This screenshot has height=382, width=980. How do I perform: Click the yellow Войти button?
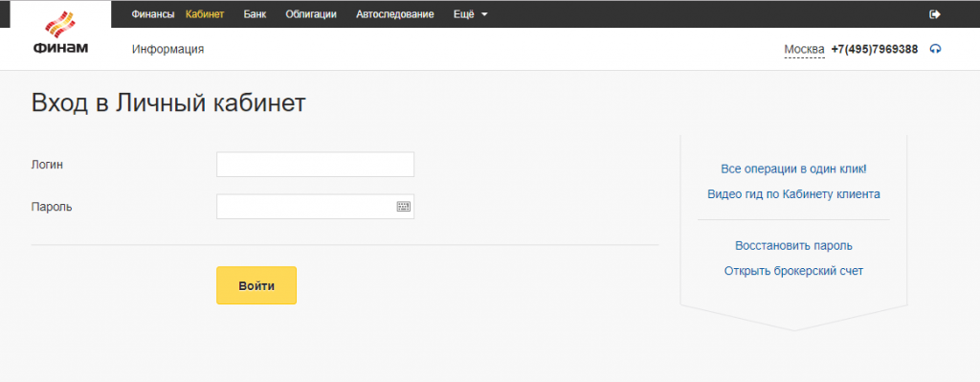(256, 285)
